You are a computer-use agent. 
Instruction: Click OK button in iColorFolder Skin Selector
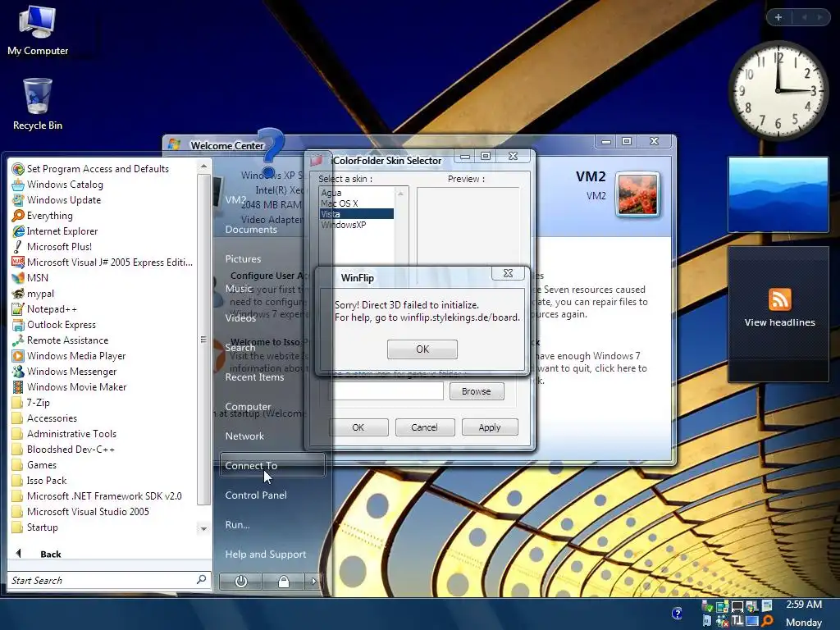(358, 427)
